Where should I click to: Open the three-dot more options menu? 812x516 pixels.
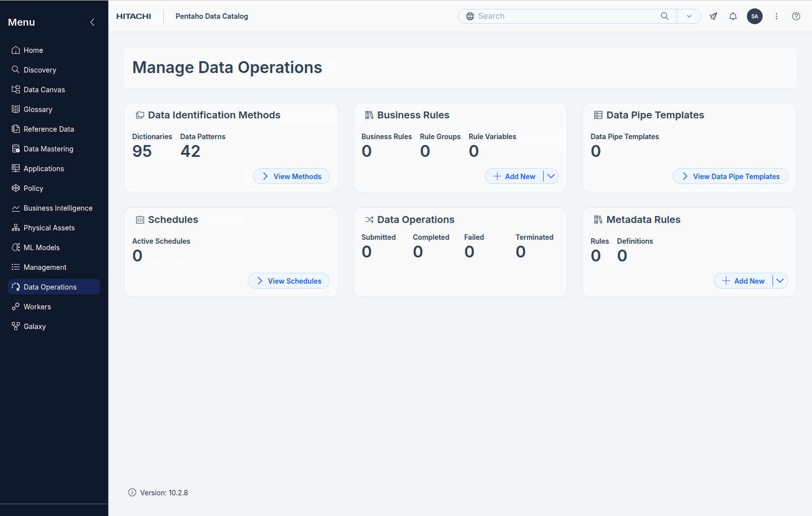[776, 16]
